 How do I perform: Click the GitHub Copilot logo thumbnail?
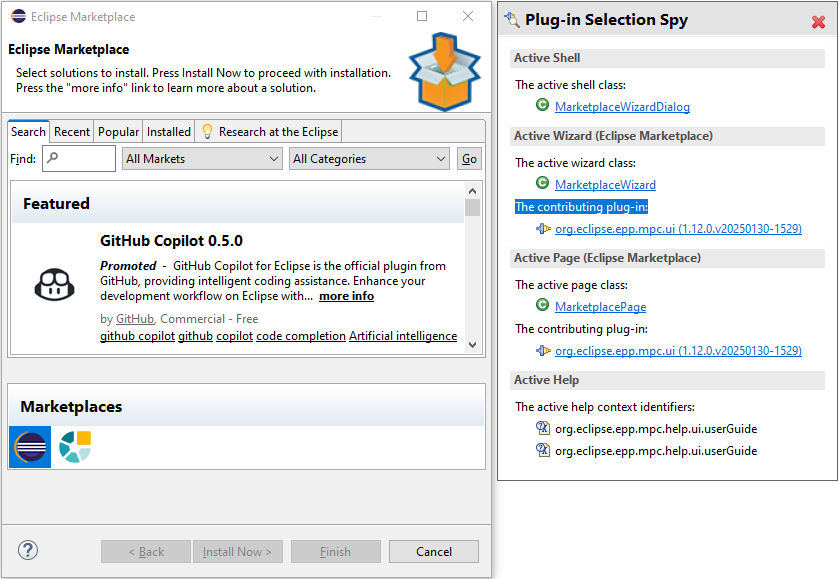(51, 285)
